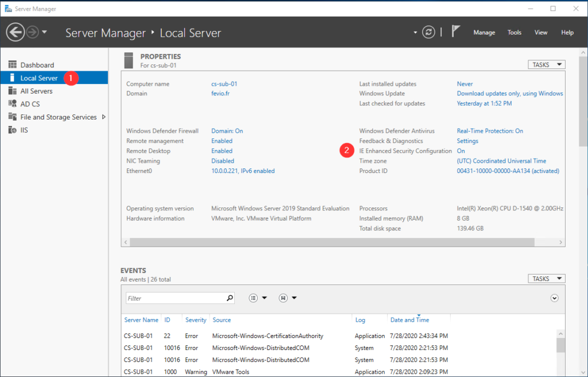Go to AD CS role page
The image size is (588, 377).
coord(30,104)
